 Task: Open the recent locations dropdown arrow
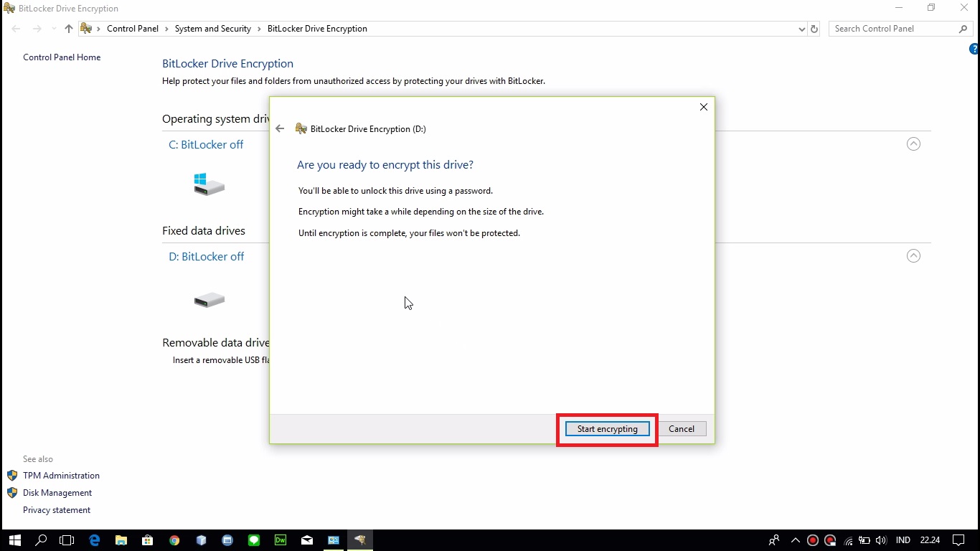[x=54, y=29]
